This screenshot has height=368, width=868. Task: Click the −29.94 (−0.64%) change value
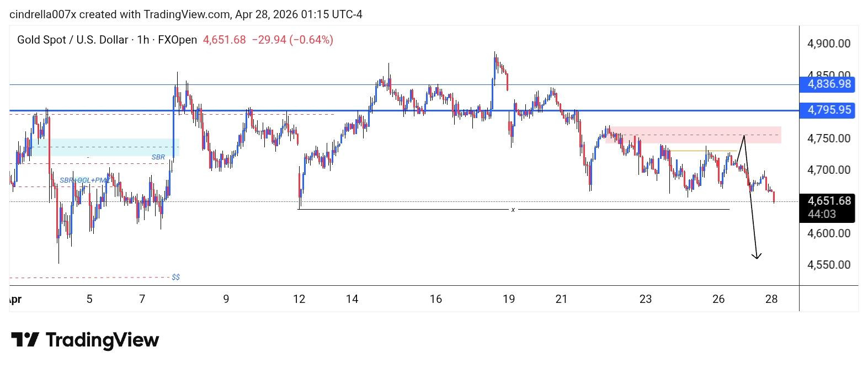[x=292, y=40]
